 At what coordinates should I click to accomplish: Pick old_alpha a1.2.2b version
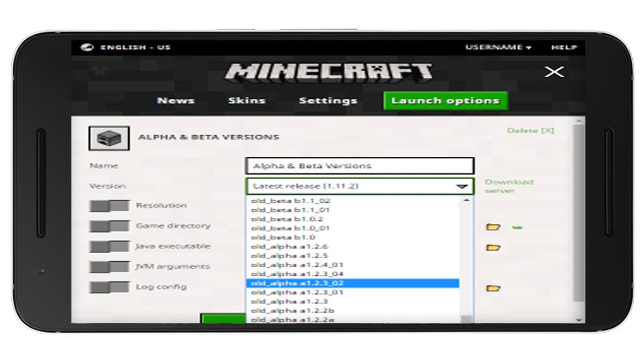tap(292, 311)
